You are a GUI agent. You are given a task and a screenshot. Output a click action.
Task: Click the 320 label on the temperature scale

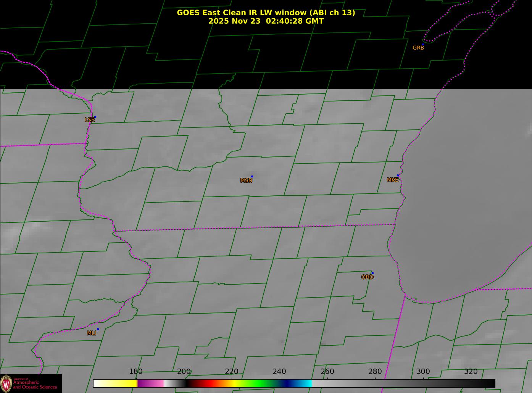click(471, 372)
